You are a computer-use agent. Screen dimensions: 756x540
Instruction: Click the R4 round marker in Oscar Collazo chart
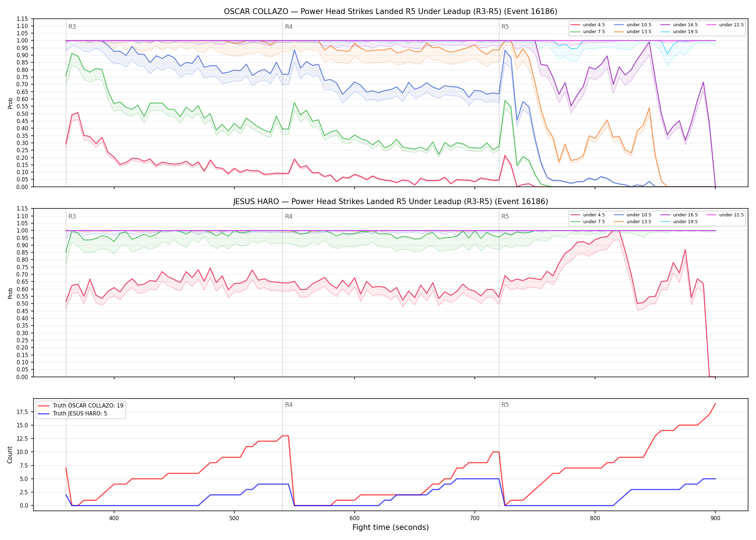[x=289, y=27]
